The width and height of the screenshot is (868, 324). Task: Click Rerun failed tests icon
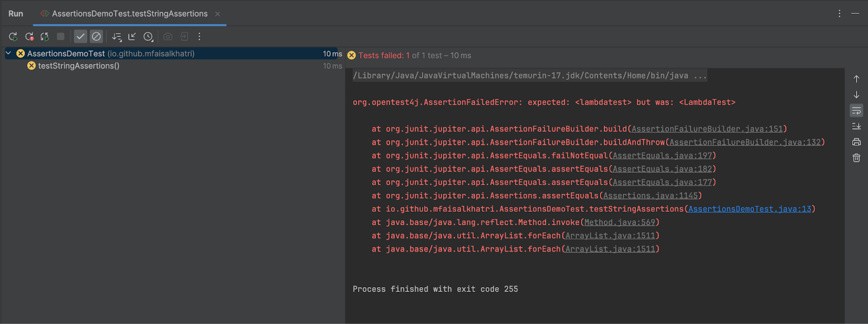click(x=29, y=36)
